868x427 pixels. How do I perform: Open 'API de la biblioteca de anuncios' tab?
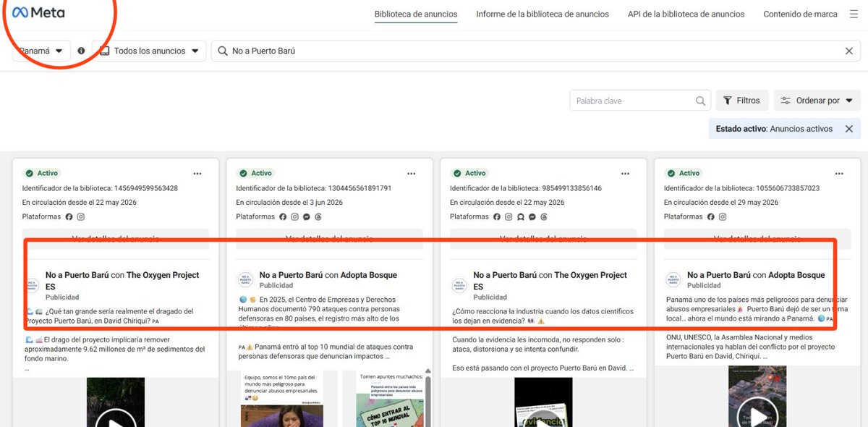click(x=686, y=14)
